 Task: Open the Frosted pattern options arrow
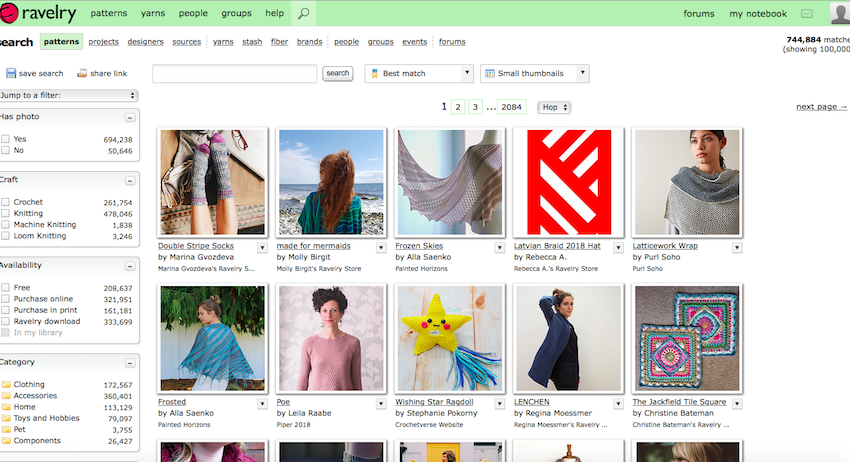[x=262, y=403]
